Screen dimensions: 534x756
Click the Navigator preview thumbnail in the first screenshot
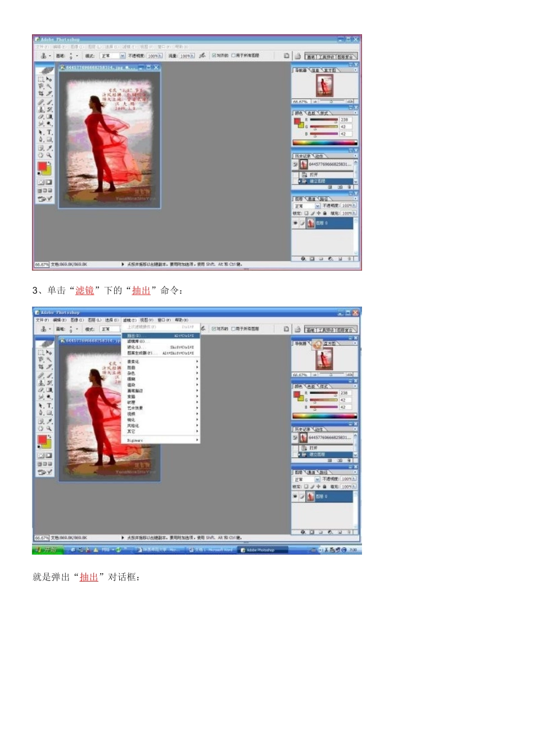click(x=324, y=85)
